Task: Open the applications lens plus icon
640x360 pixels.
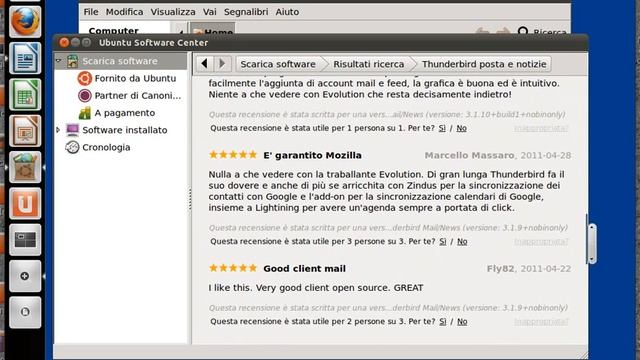Action: [25, 276]
